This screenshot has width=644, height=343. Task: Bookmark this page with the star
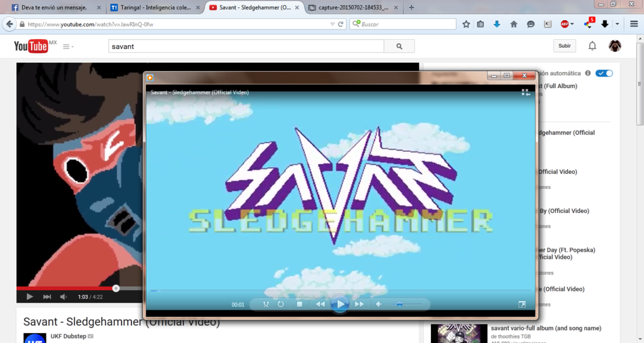click(x=466, y=24)
